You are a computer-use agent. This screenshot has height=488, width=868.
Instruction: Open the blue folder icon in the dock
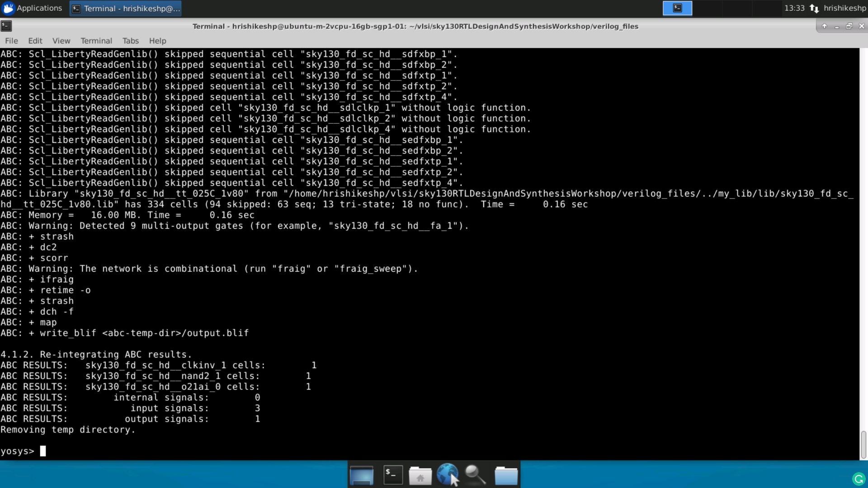[506, 475]
